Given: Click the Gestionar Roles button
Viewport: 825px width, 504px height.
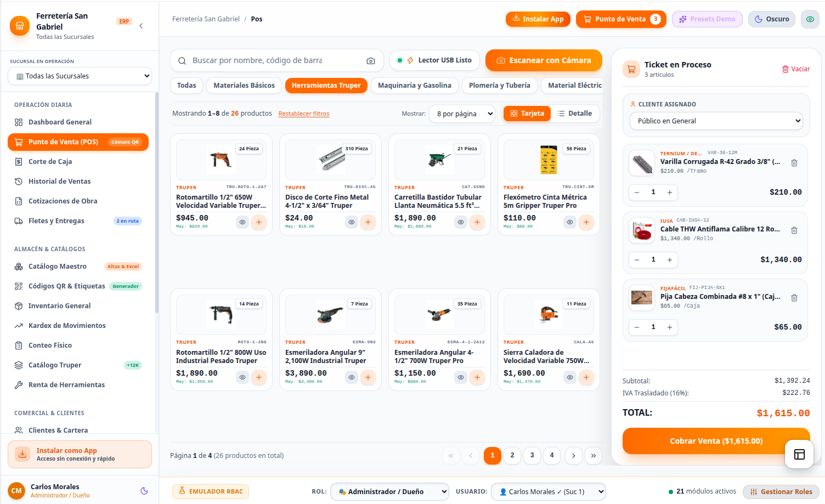Looking at the screenshot, I should [781, 492].
